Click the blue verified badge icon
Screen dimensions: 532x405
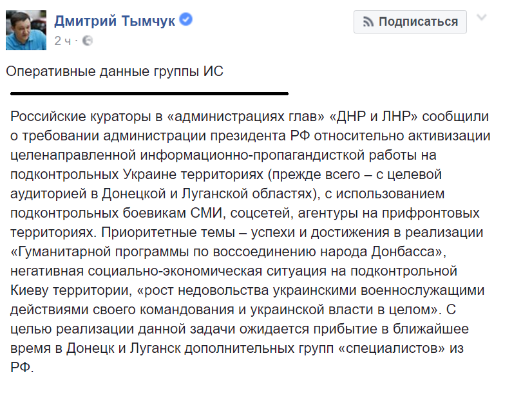pyautogui.click(x=185, y=19)
